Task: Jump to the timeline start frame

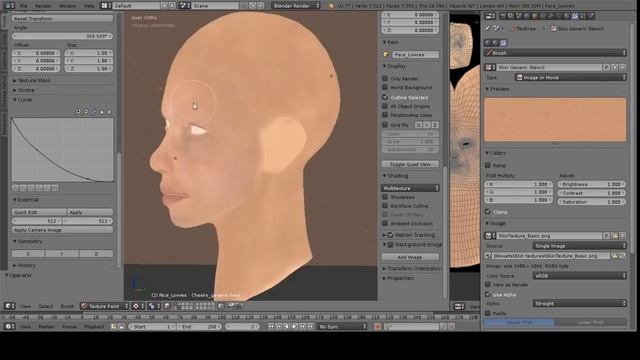Action: tap(271, 326)
